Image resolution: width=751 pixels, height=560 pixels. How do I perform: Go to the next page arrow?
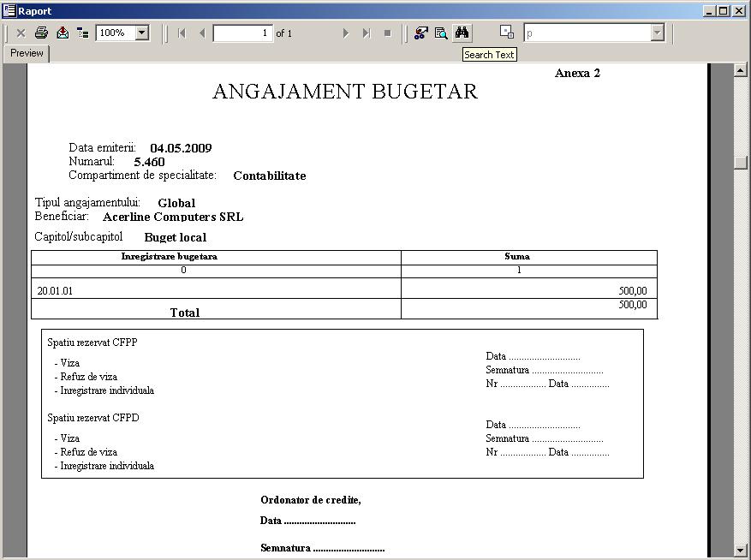pos(346,33)
